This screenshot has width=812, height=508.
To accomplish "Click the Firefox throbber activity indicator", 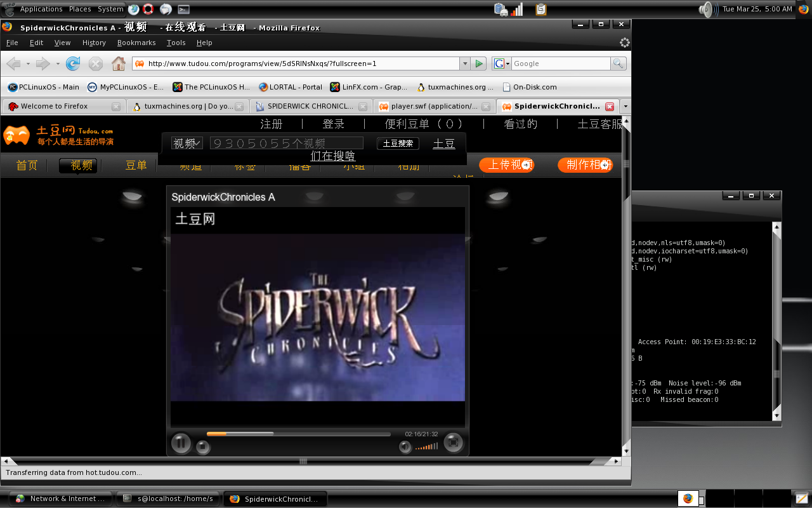I will pyautogui.click(x=624, y=43).
